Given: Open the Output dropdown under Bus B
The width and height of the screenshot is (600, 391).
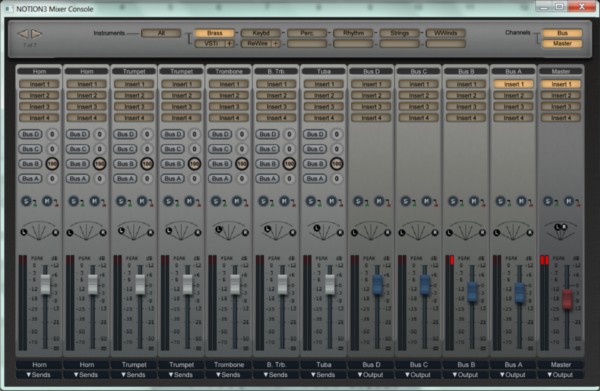Looking at the screenshot, I should [466, 375].
